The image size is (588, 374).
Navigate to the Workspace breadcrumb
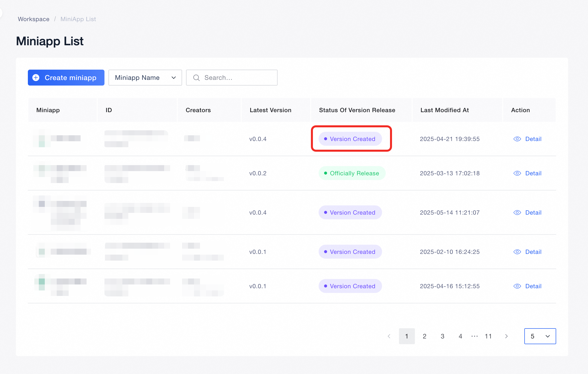tap(34, 19)
